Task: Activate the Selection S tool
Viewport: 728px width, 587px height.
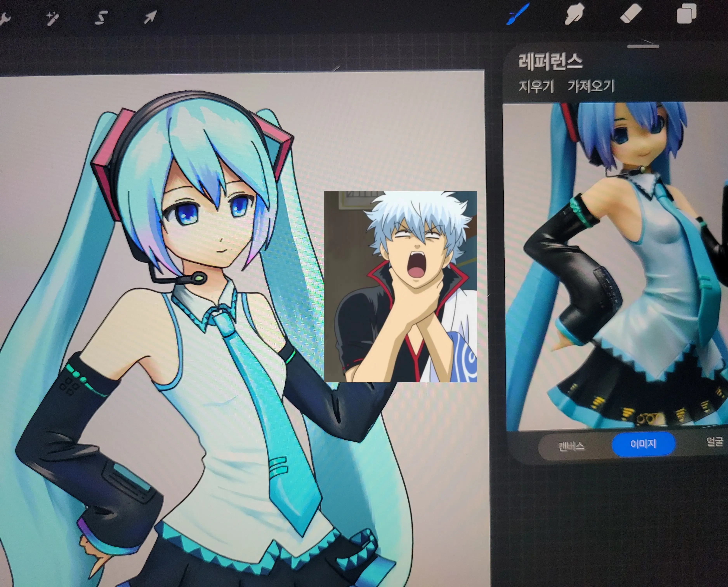Action: (101, 18)
